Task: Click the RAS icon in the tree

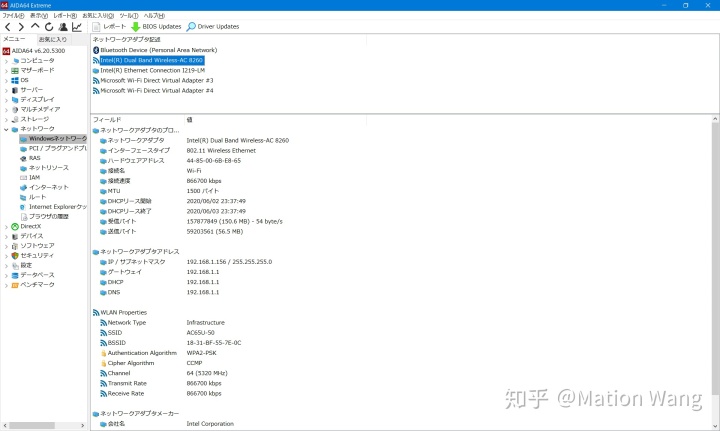Action: tap(23, 158)
